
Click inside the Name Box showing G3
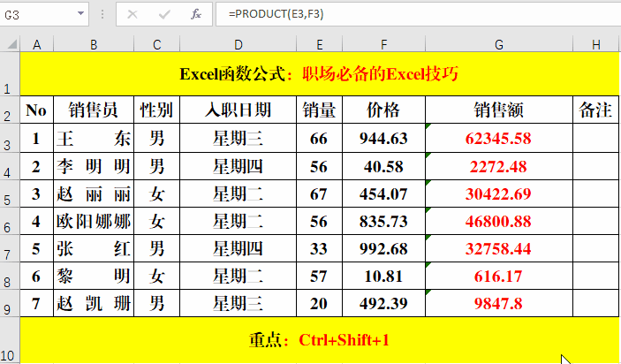tap(38, 15)
